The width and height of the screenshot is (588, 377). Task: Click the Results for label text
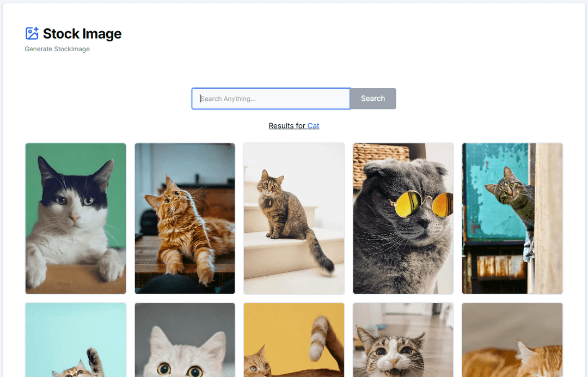287,126
